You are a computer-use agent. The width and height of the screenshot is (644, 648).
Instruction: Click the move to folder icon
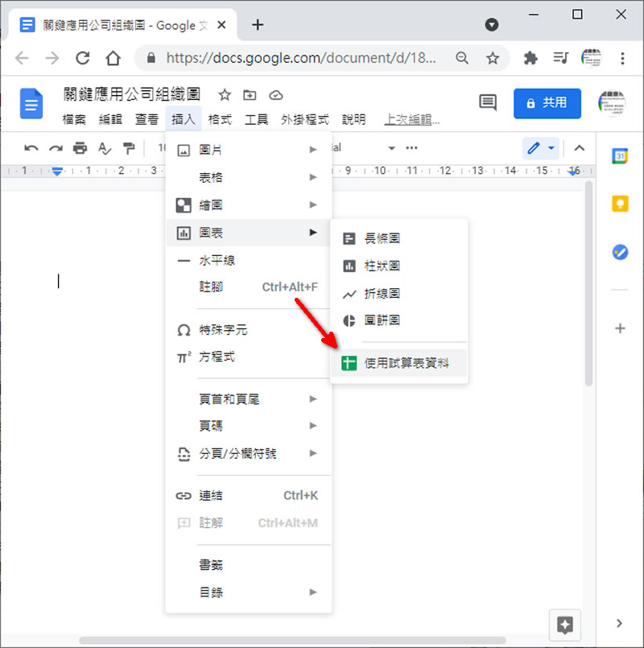[x=250, y=95]
